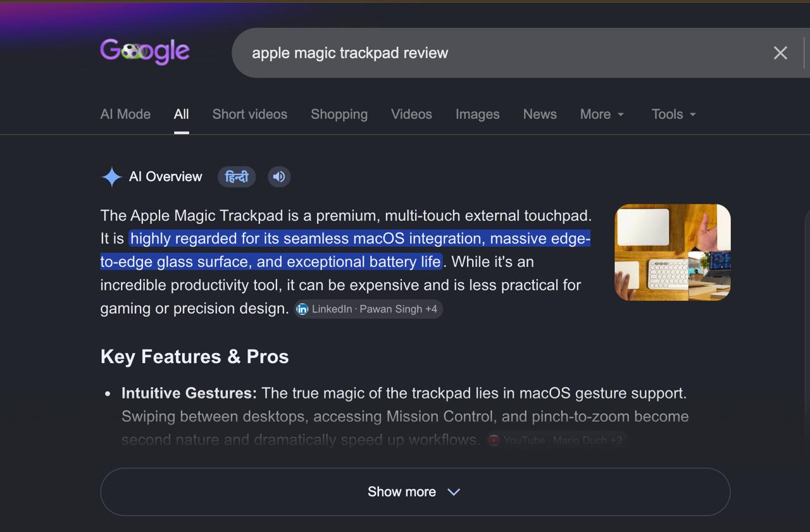Click the 'Intuitive Gestures:' bullet text

[189, 393]
